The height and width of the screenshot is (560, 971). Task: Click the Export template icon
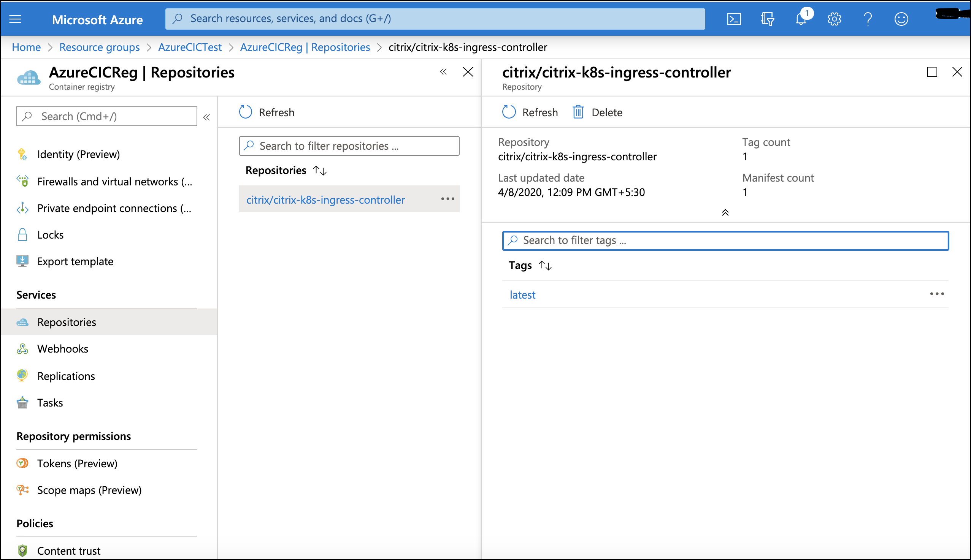pyautogui.click(x=22, y=261)
